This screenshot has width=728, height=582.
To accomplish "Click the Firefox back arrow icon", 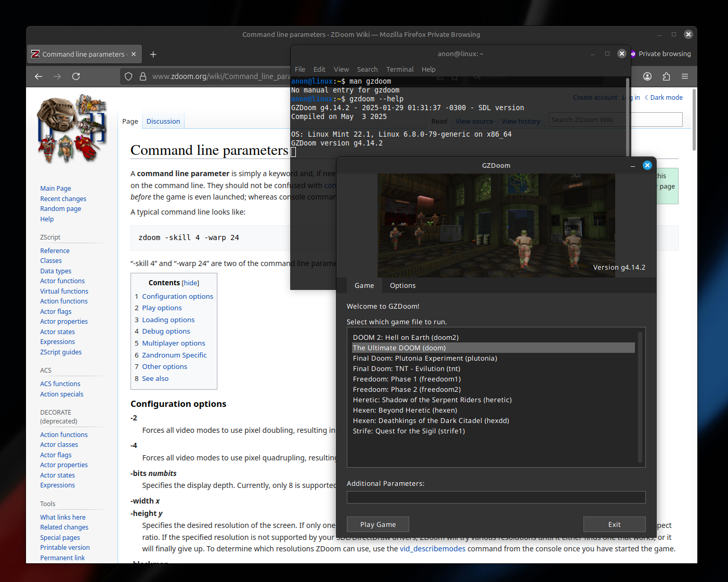I will tap(38, 76).
